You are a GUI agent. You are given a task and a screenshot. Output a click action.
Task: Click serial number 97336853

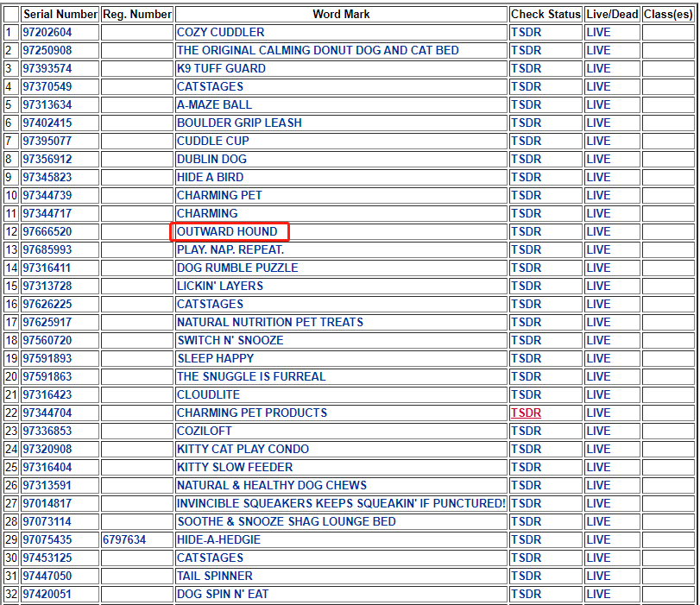(x=47, y=431)
